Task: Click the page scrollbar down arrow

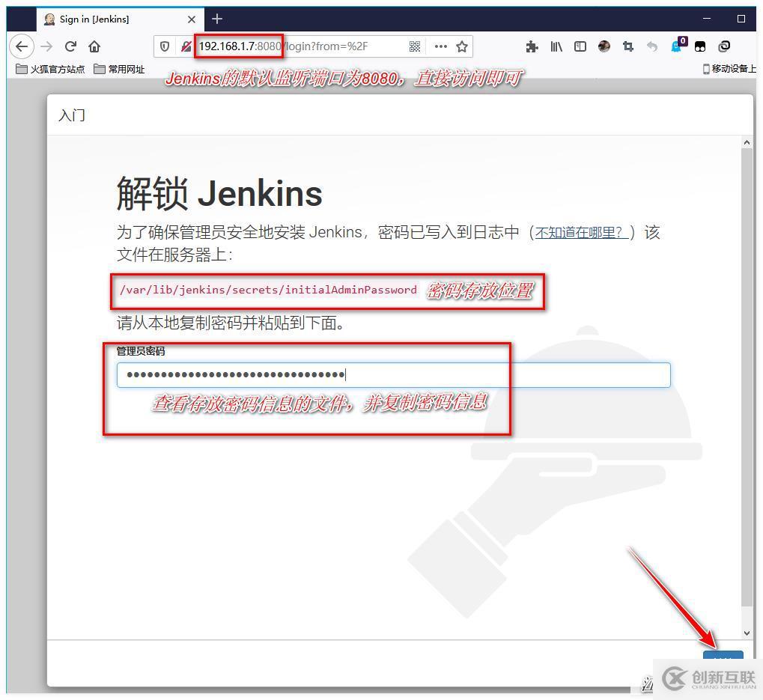Action: [x=747, y=633]
